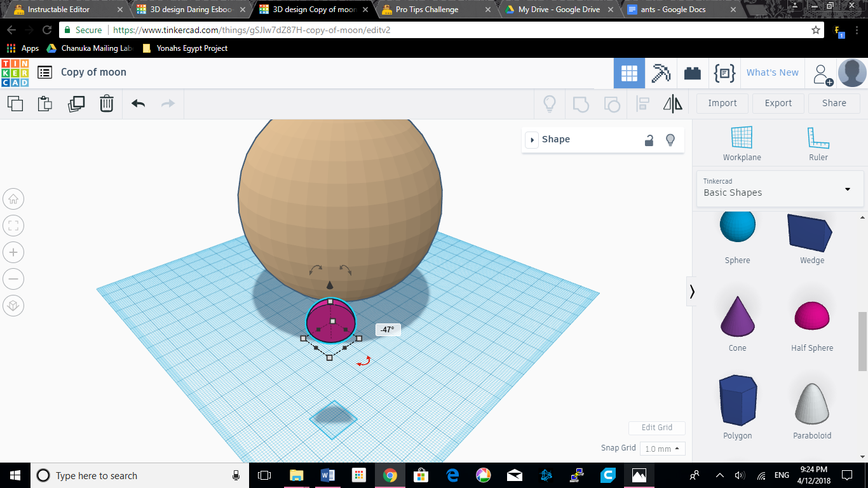Open the Bricks mode icon

tap(693, 73)
